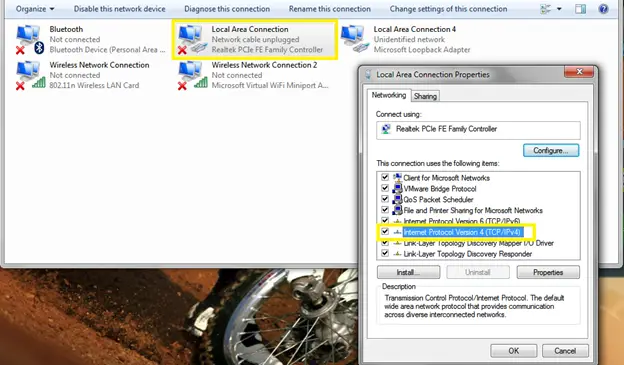The height and width of the screenshot is (365, 624).
Task: Select the Networking tab
Action: click(x=388, y=95)
